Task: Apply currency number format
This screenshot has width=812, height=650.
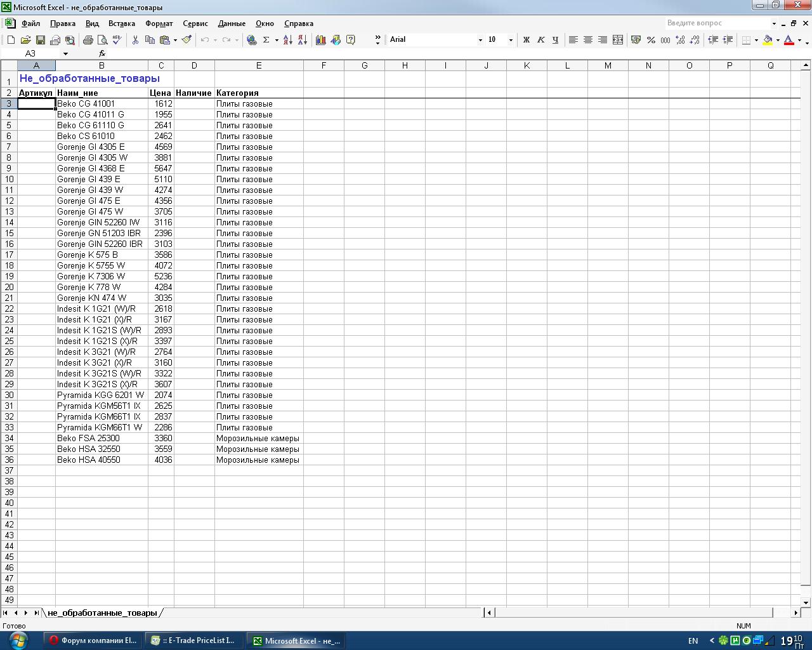Action: pos(636,40)
